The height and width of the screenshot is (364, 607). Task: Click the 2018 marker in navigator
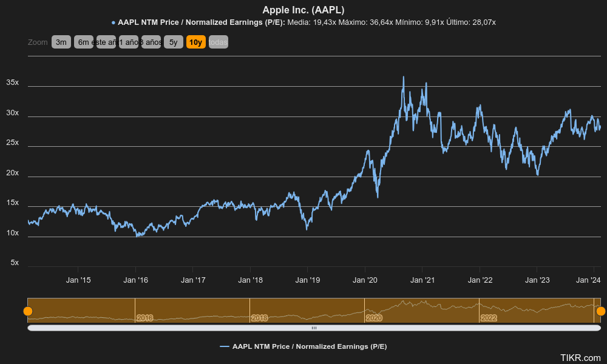(259, 318)
